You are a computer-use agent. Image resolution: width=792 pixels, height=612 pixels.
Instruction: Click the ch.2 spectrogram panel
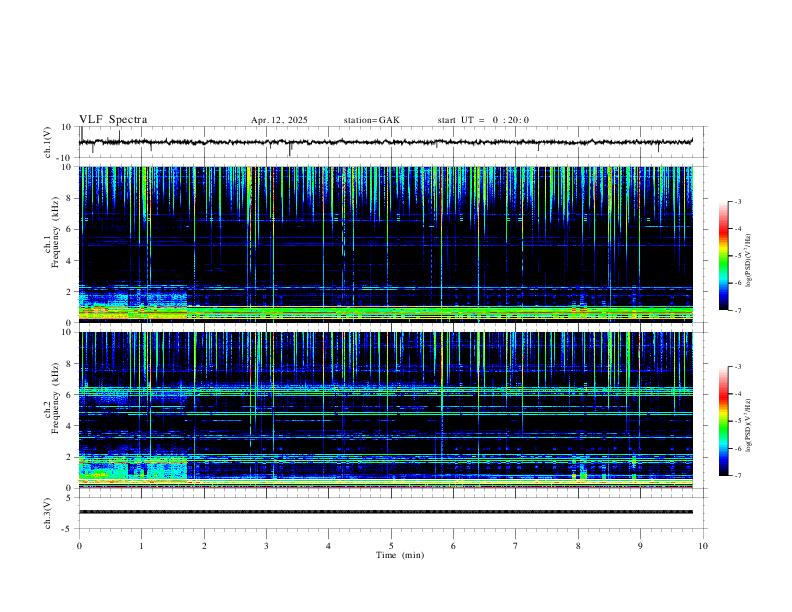coord(386,410)
